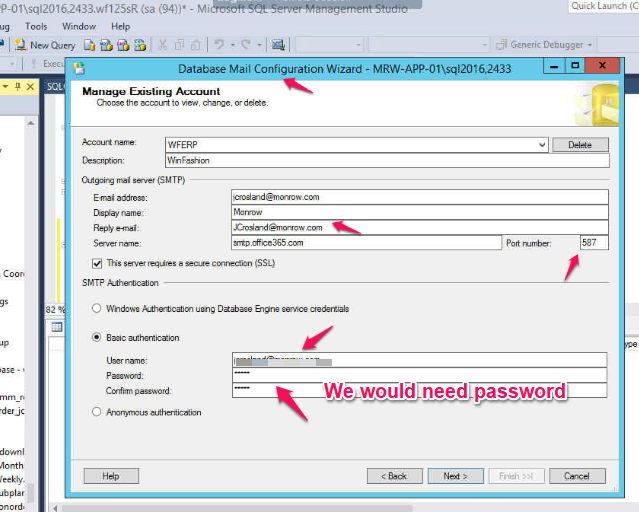
Task: Select Anonymous authentication radio button
Action: click(96, 412)
